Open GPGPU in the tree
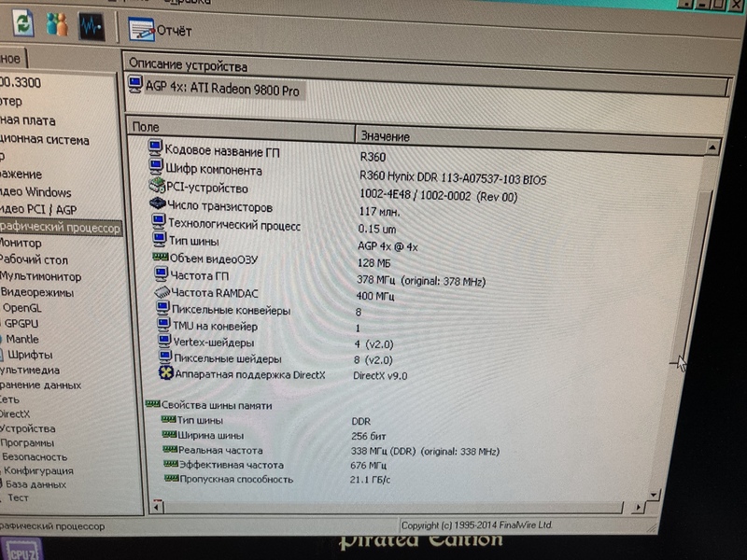This screenshot has width=747, height=560. (x=21, y=323)
